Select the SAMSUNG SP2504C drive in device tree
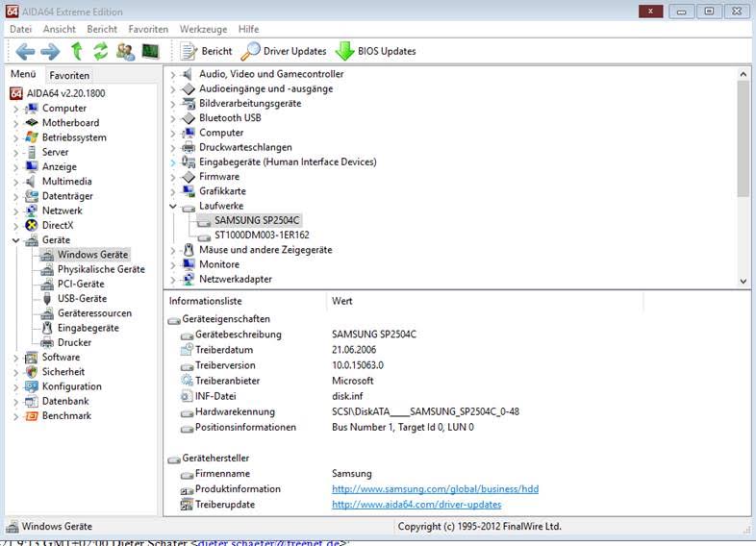This screenshot has height=546, width=756. [x=257, y=220]
